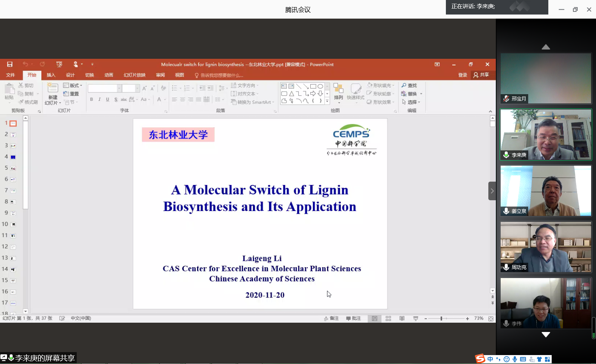Open Reading View from status bar
The image size is (596, 364).
(x=402, y=319)
